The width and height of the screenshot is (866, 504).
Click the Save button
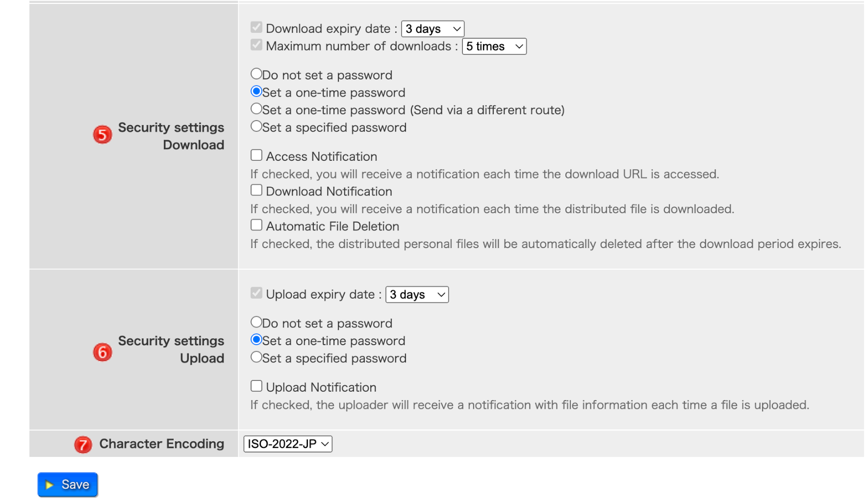tap(68, 484)
